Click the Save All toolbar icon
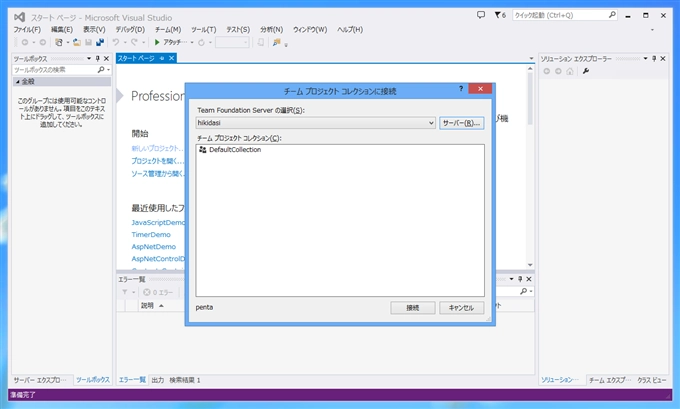 [x=100, y=43]
